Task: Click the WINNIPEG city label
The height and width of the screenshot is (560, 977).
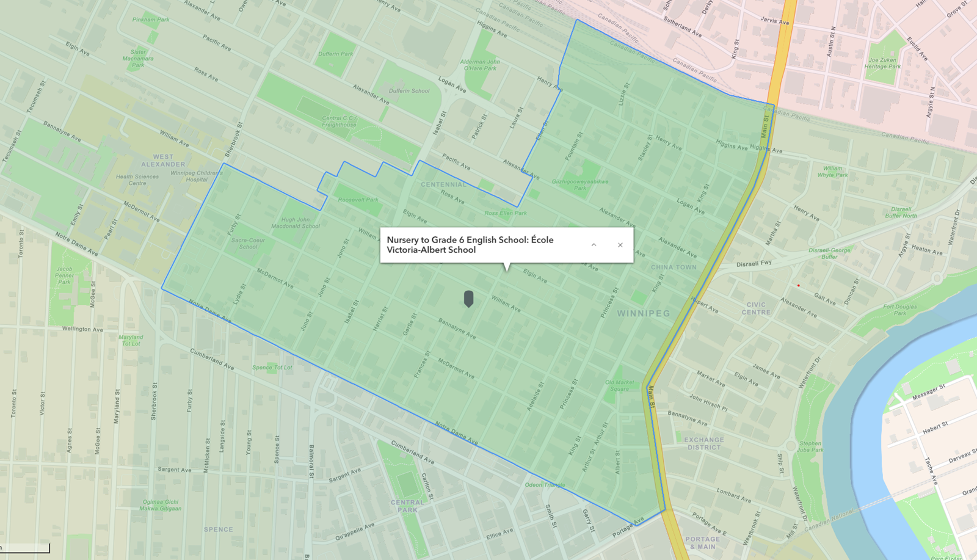Action: click(642, 313)
